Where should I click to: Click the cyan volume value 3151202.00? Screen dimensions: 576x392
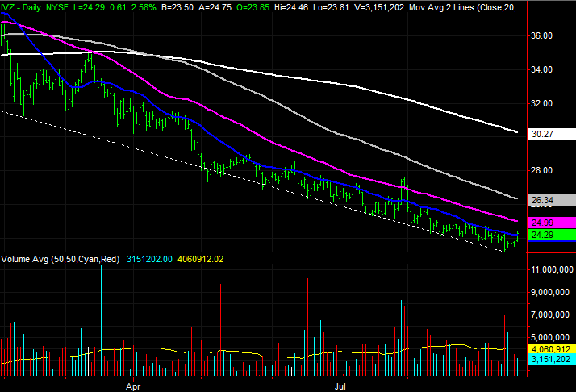(x=149, y=260)
